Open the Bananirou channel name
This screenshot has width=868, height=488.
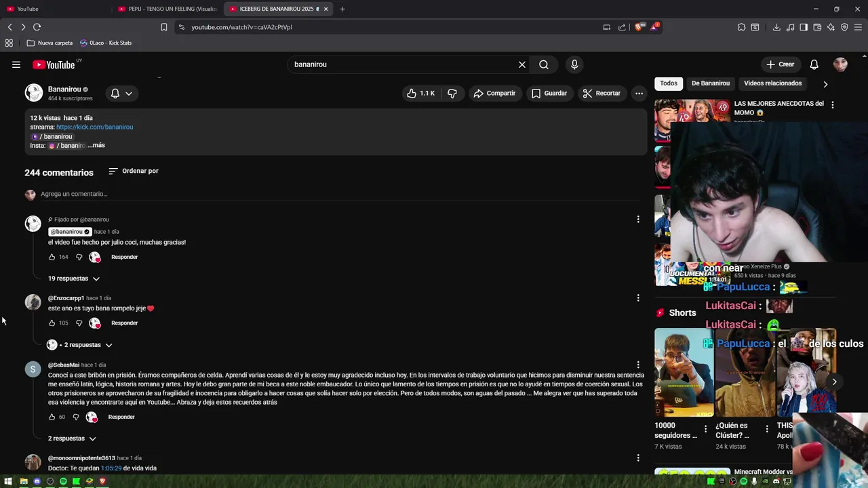click(x=64, y=89)
